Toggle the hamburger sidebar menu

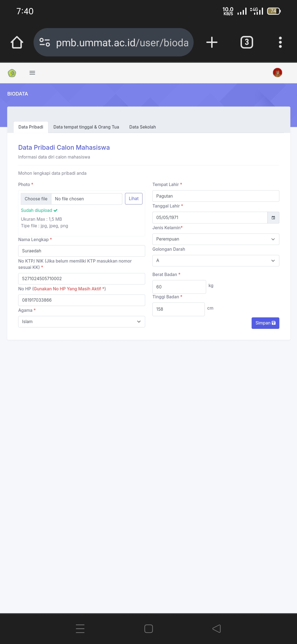[x=32, y=73]
